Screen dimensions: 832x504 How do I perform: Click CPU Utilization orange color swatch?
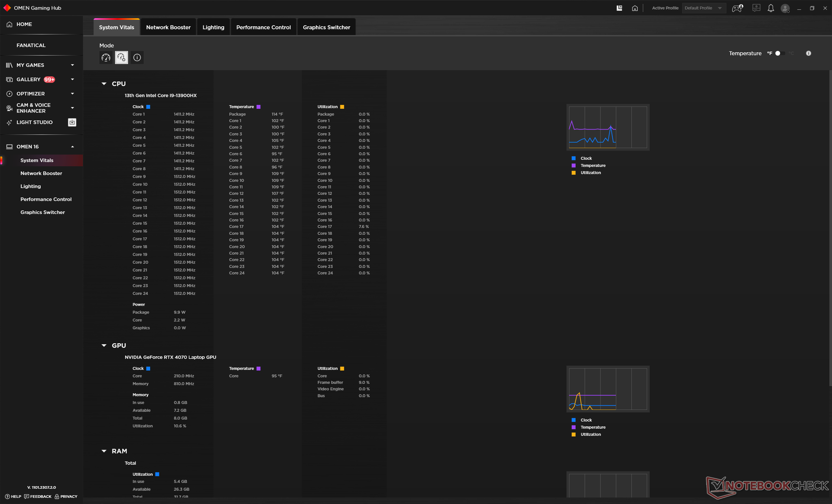(342, 107)
